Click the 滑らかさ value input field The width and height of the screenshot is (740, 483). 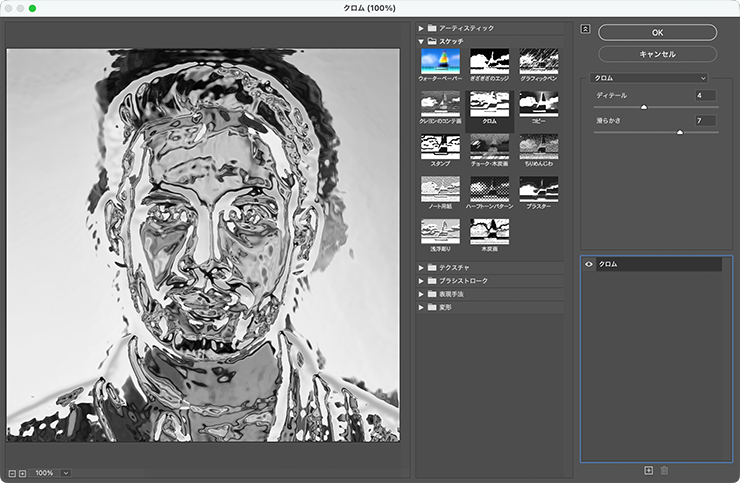click(x=706, y=120)
